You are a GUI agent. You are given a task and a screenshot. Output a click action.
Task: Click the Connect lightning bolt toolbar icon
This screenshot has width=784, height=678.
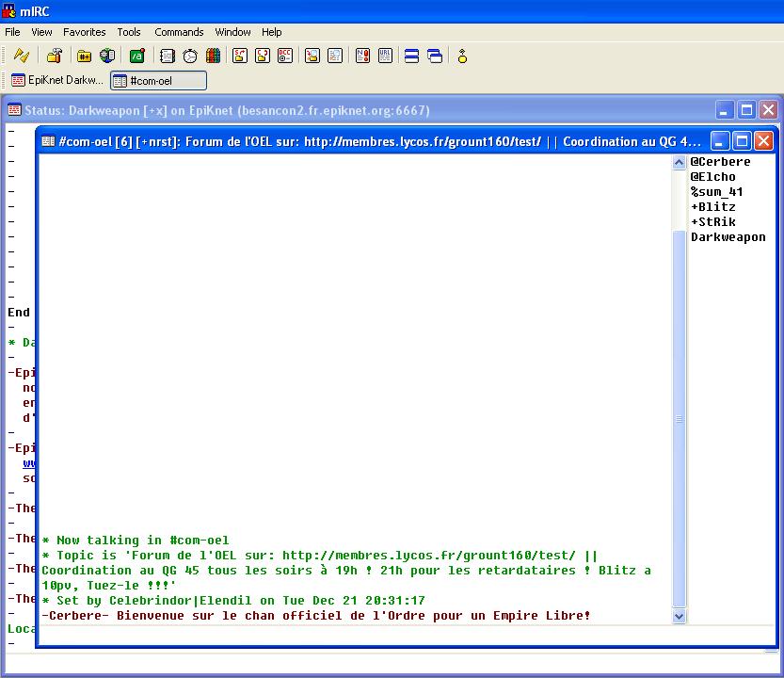22,56
